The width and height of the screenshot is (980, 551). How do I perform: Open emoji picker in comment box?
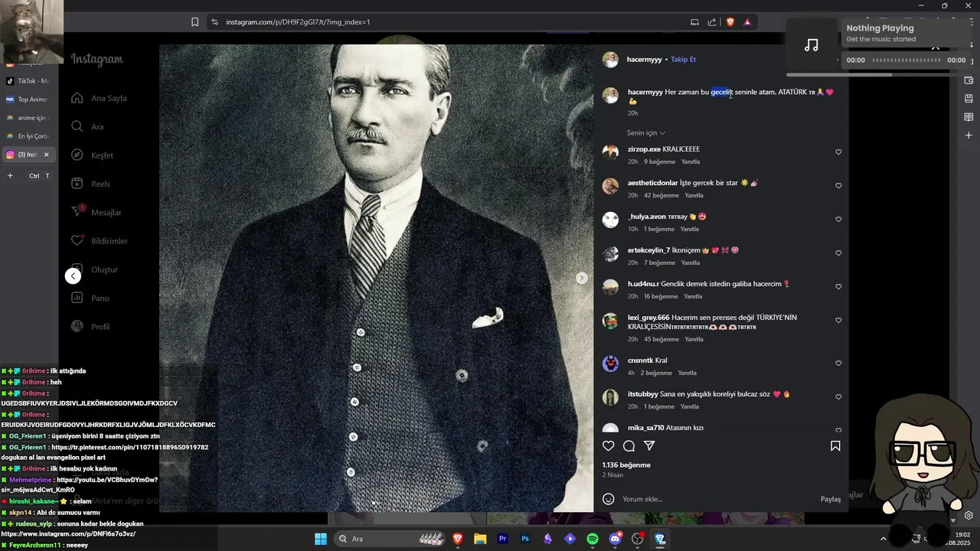(609, 499)
